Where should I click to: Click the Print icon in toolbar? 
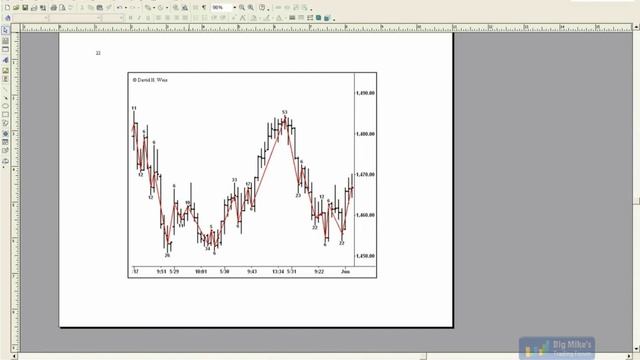tap(53, 7)
